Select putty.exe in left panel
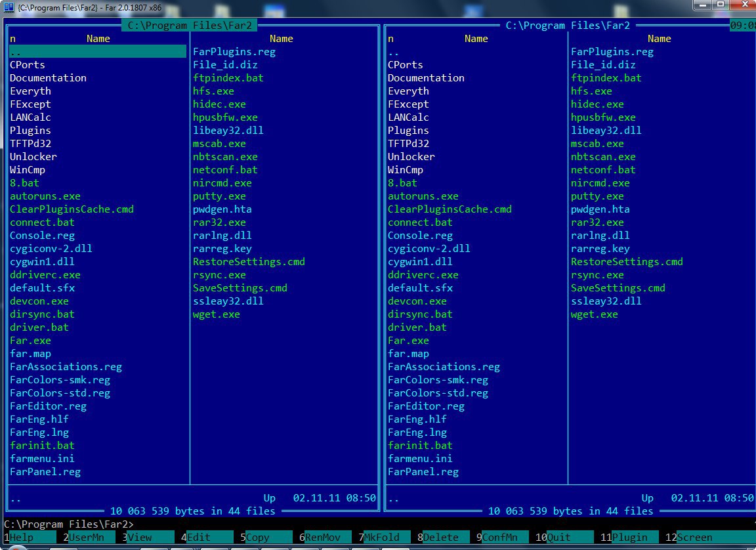The image size is (756, 550). point(219,196)
